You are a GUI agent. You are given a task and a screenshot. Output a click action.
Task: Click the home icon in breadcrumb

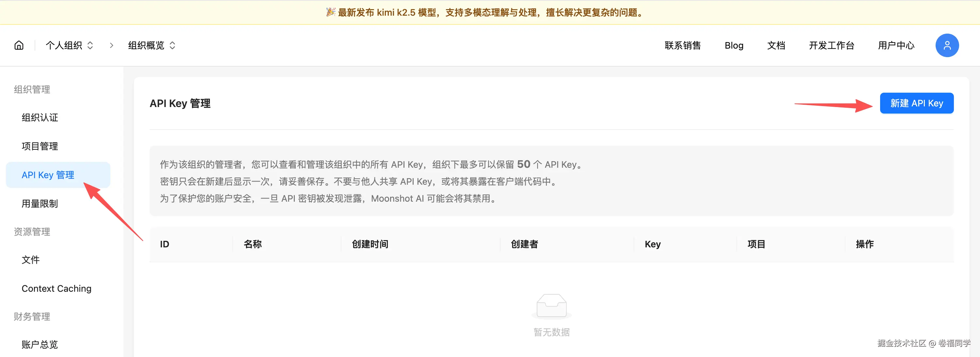(x=19, y=46)
